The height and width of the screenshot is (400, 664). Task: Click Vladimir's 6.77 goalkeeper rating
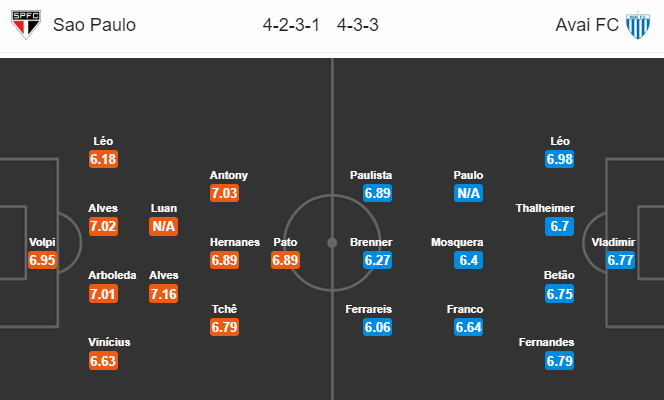coord(620,260)
